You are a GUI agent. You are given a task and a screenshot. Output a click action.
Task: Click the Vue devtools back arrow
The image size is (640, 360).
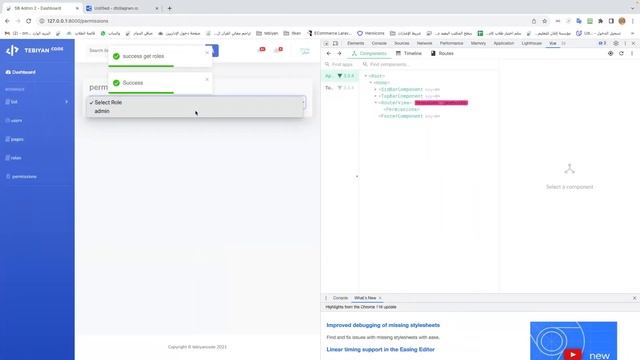[329, 53]
